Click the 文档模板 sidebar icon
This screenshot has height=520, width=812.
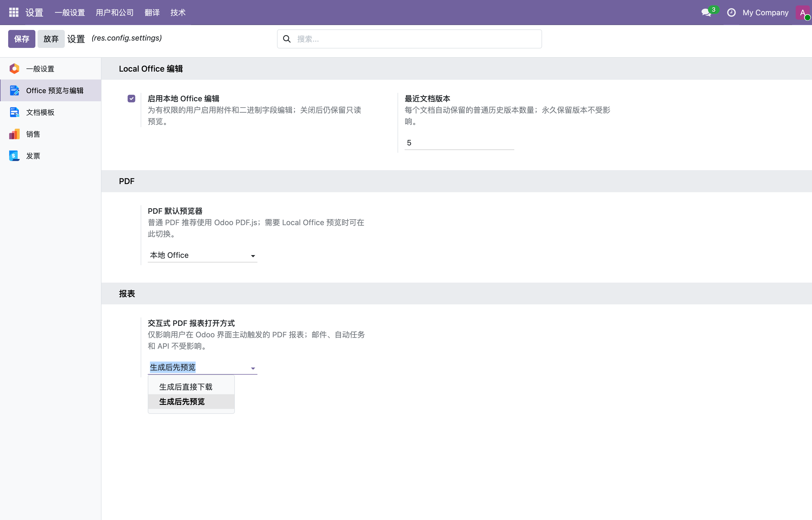(14, 112)
